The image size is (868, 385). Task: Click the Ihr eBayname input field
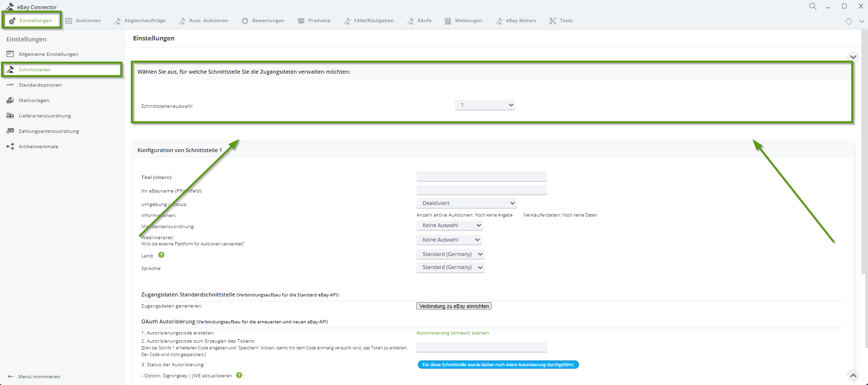[481, 190]
